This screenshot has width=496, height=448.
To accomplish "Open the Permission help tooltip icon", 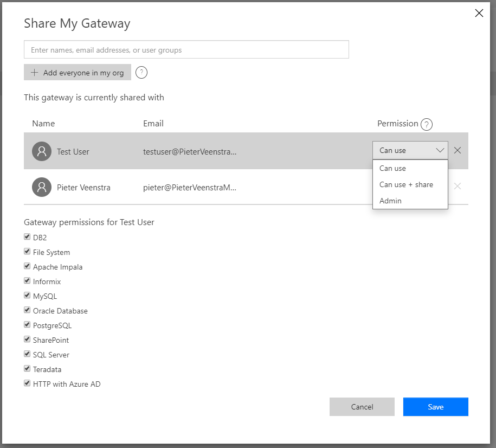I will [427, 124].
